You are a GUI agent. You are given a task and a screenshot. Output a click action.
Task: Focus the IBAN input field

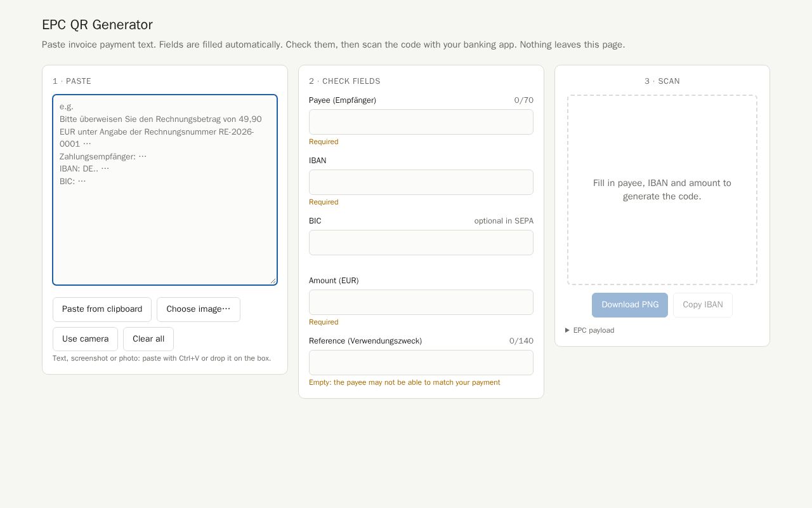point(421,182)
